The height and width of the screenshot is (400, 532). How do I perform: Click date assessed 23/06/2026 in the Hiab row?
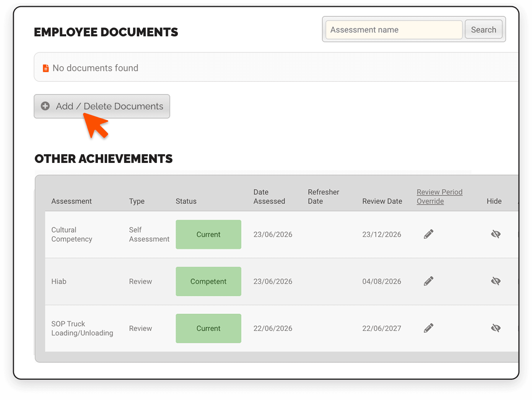[x=273, y=281]
